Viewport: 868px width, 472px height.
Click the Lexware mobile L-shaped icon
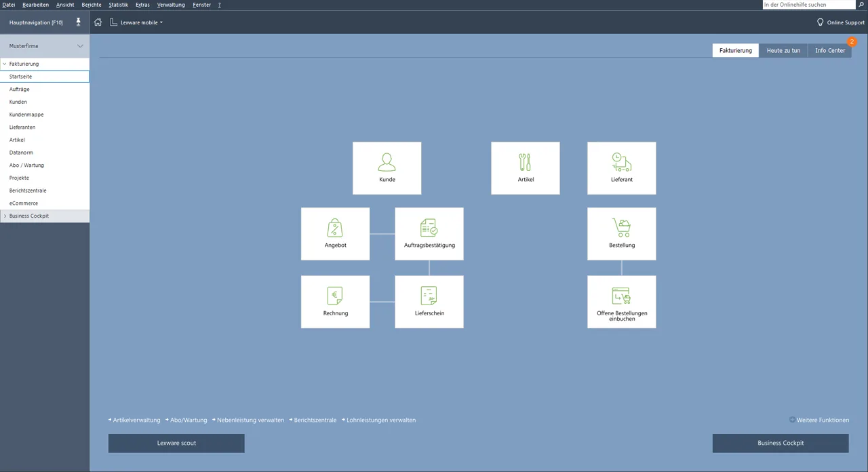[x=113, y=22]
